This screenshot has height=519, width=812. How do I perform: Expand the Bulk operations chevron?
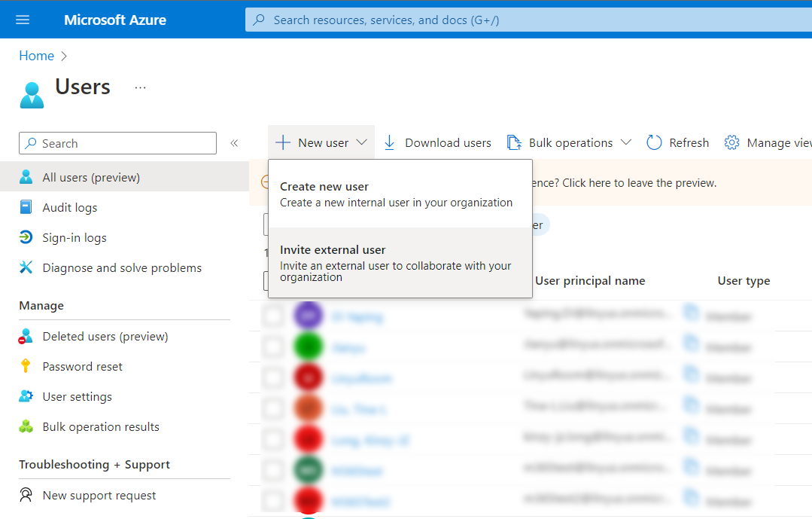[x=626, y=142]
